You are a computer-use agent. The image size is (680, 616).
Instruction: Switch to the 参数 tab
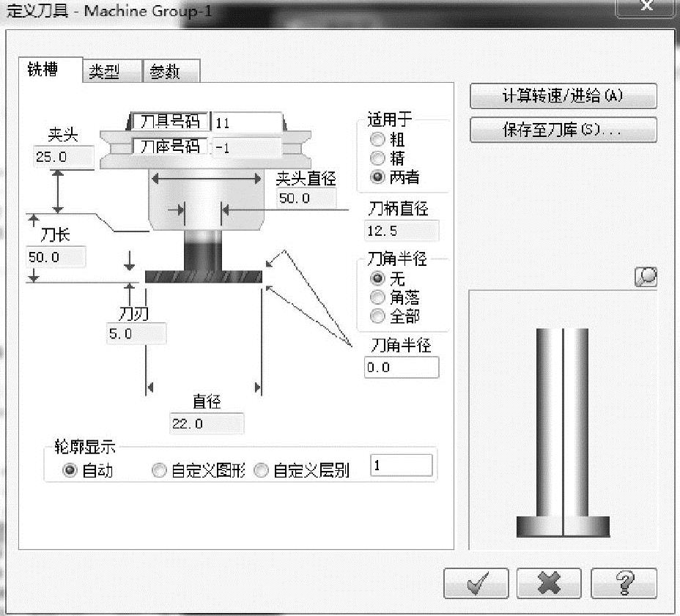tap(171, 70)
